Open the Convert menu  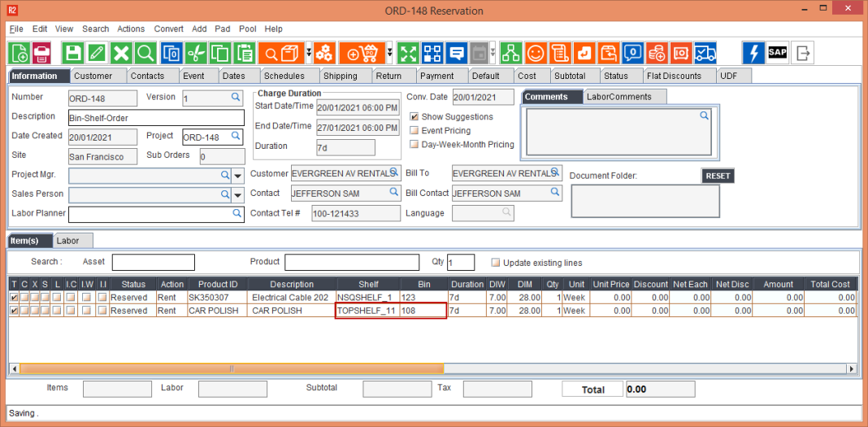[x=169, y=28]
